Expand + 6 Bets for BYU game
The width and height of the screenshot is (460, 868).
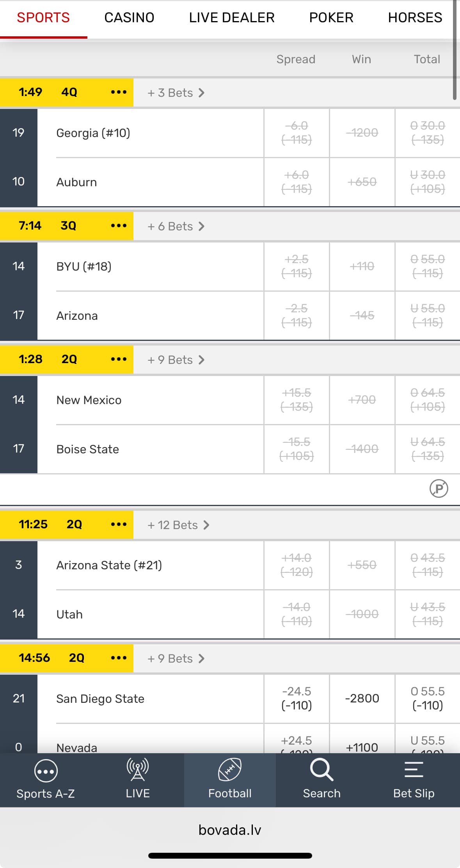[176, 226]
